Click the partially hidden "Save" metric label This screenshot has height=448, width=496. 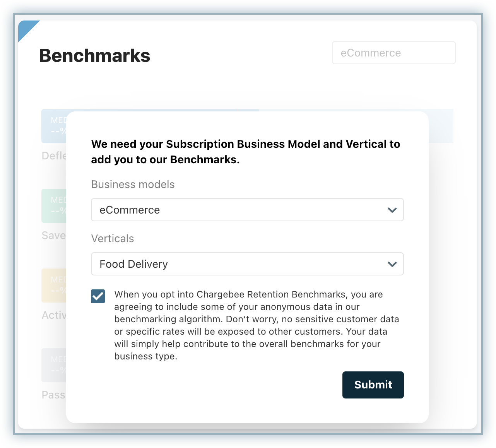coord(54,236)
